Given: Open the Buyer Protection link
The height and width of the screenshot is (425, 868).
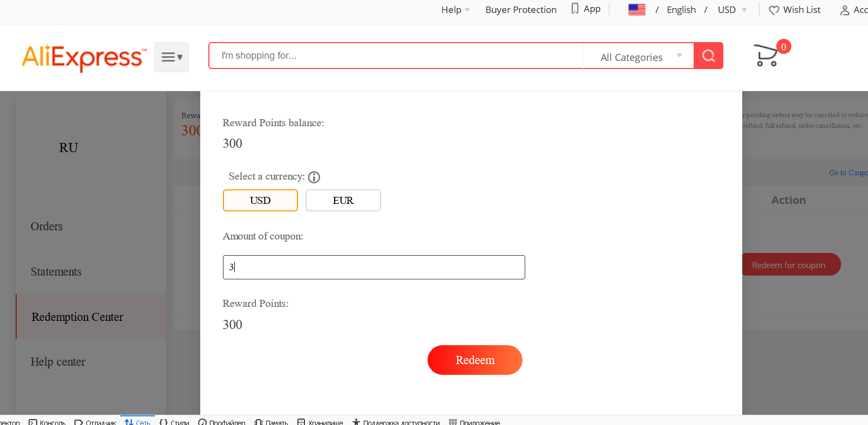Looking at the screenshot, I should (521, 10).
